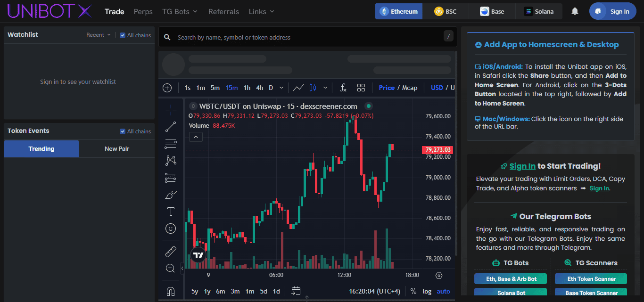Switch chart to Mcap mode
Image resolution: width=644 pixels, height=302 pixels.
[410, 88]
